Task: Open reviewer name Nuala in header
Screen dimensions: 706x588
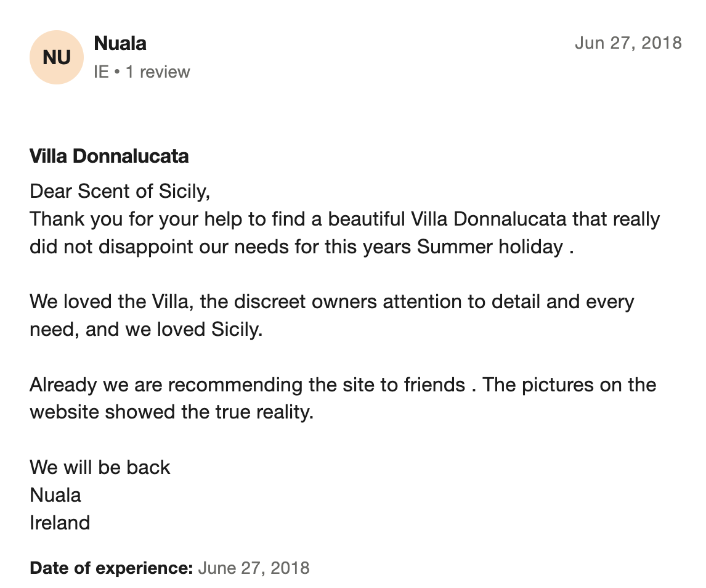Action: [x=120, y=43]
